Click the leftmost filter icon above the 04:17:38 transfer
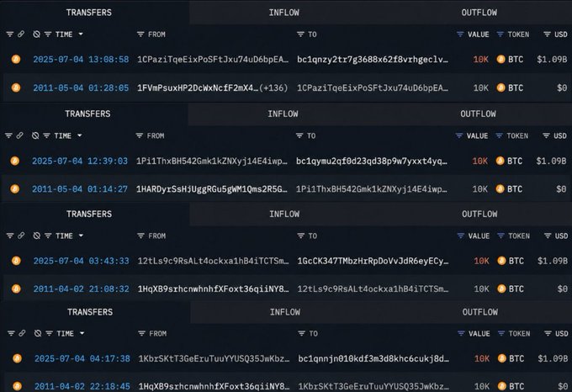The height and width of the screenshot is (392, 572). click(11, 333)
